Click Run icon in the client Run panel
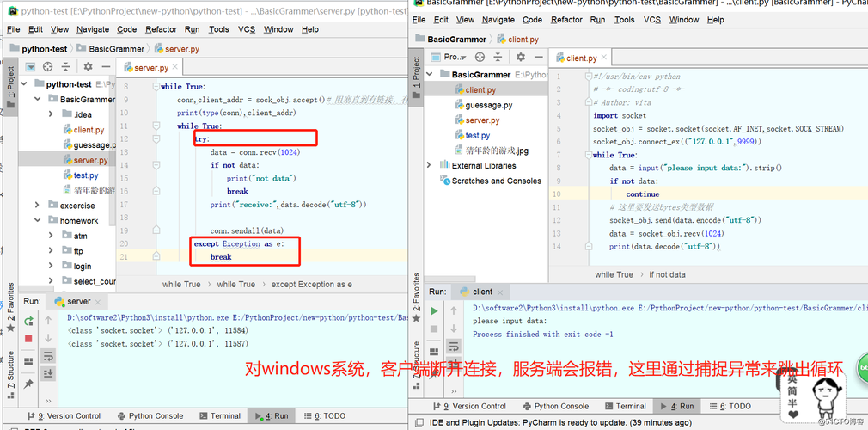This screenshot has width=868, height=430. (x=435, y=310)
